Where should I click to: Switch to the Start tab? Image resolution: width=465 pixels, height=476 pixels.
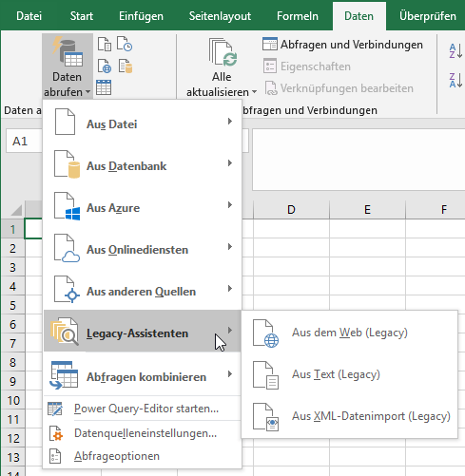82,16
